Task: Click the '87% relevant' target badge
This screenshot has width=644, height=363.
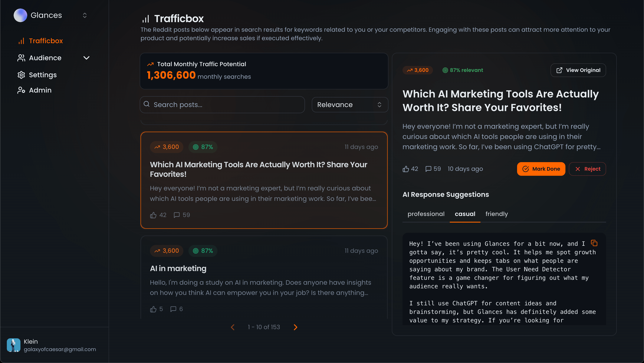Action: (463, 70)
